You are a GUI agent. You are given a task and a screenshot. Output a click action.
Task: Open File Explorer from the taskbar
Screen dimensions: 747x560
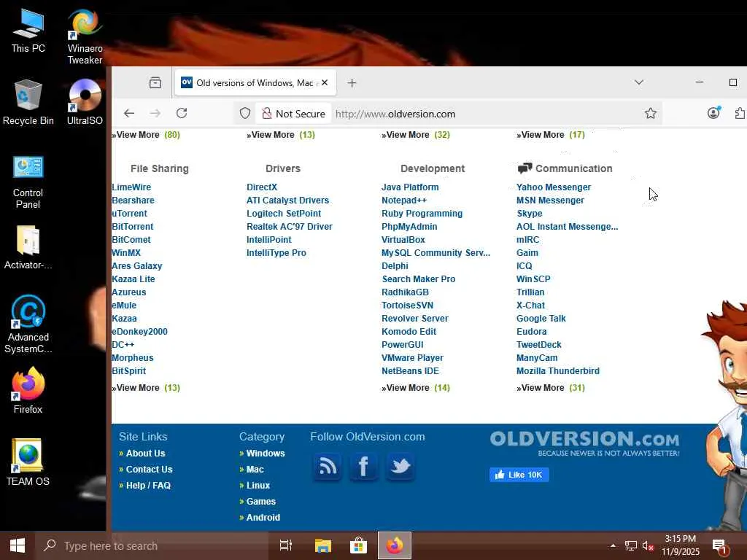(x=322, y=545)
